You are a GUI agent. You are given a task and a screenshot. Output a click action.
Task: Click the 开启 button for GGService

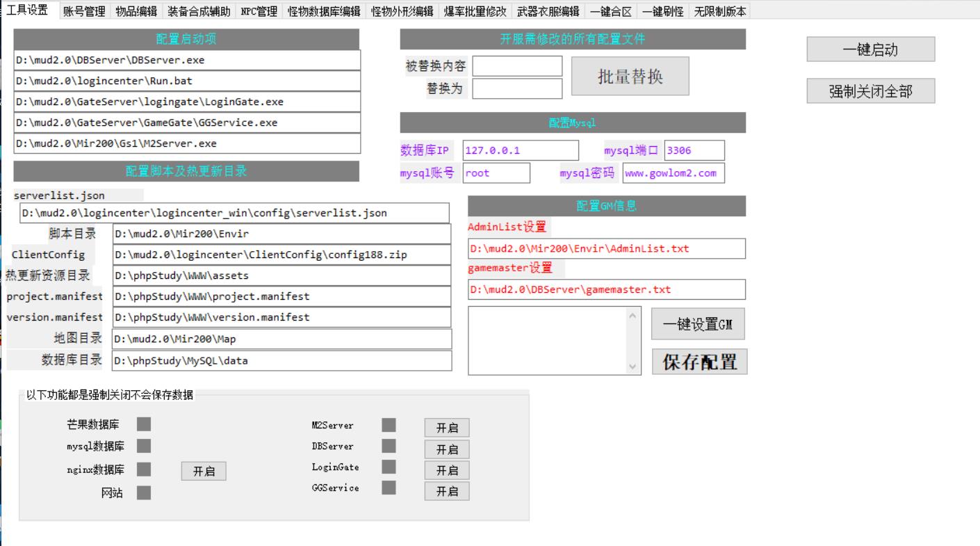pos(447,491)
